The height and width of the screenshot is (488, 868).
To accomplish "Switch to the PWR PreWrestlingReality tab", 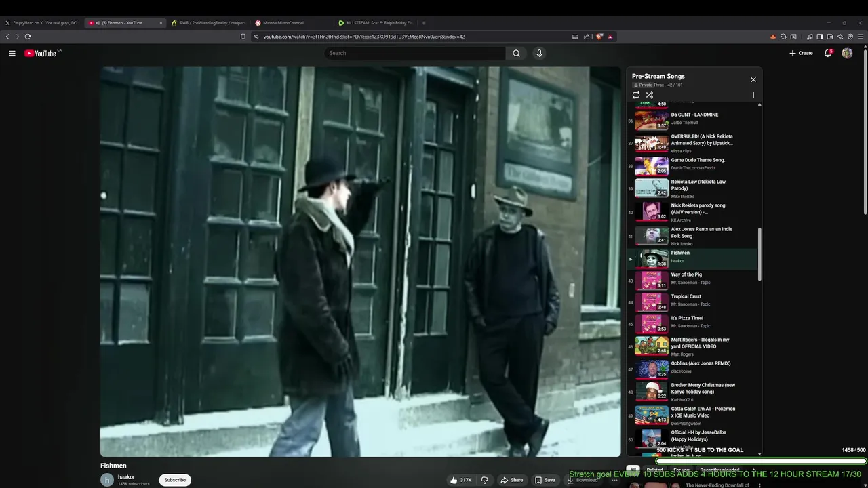I will 209,23.
